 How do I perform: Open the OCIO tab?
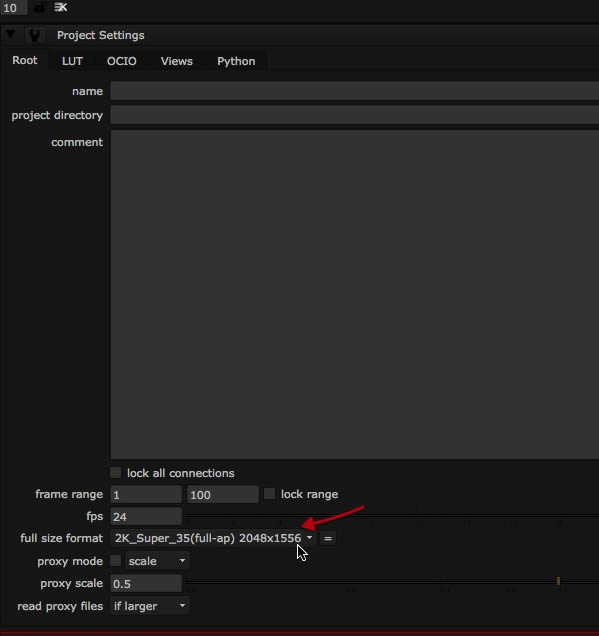coord(122,61)
